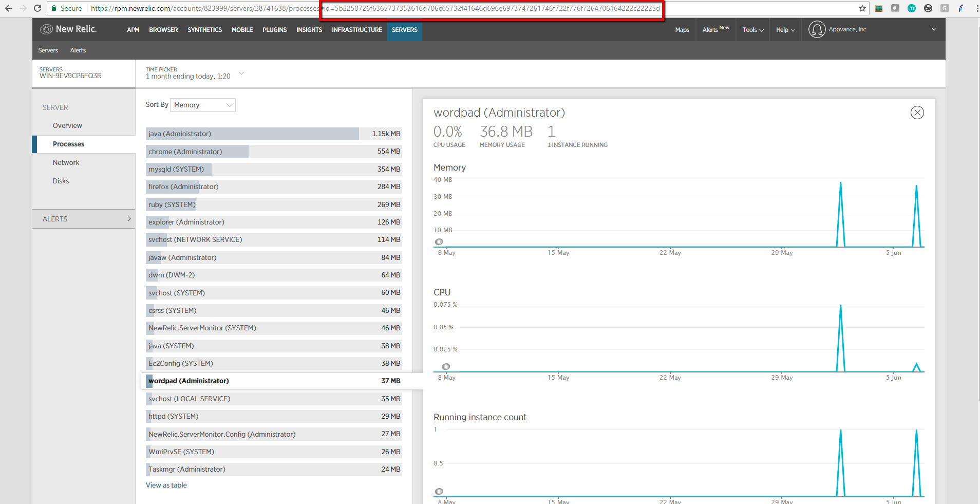
Task: Click the Servers sub-navigation link
Action: pos(48,50)
